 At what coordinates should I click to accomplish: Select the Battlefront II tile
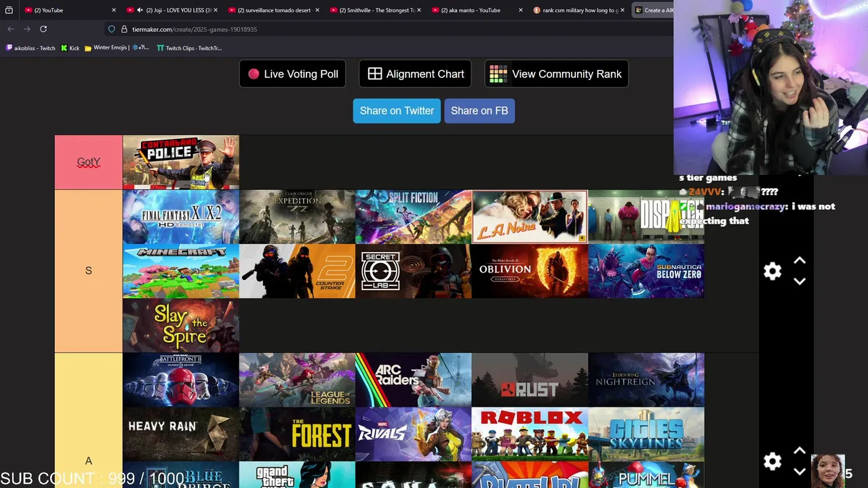click(181, 380)
